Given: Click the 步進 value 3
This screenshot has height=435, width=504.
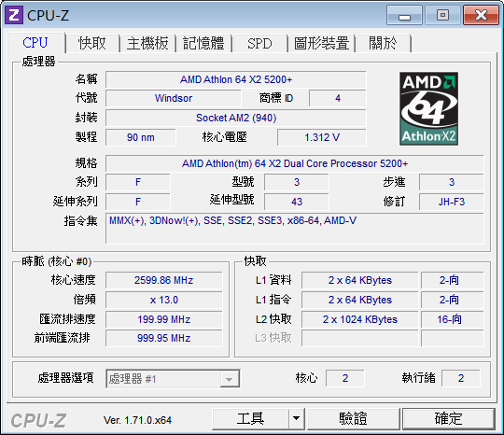Looking at the screenshot, I should pos(452,182).
